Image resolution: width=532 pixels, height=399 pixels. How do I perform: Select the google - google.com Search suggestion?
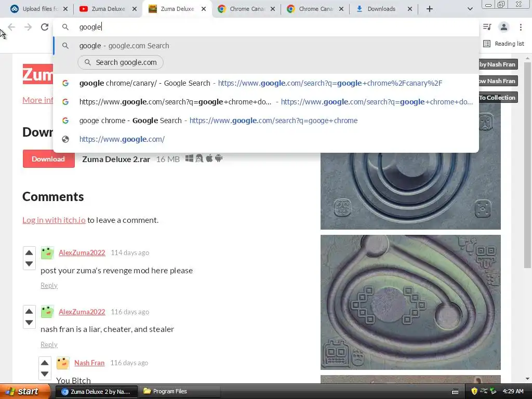266,46
